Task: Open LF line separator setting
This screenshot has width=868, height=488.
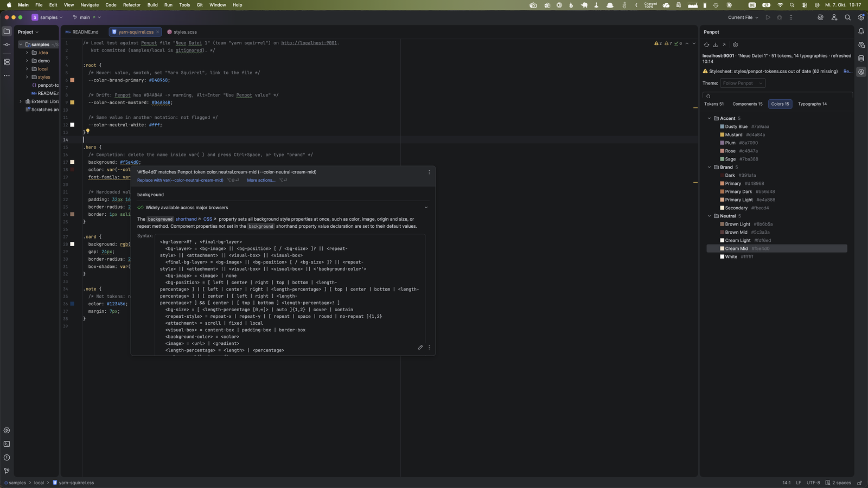Action: pos(799,483)
